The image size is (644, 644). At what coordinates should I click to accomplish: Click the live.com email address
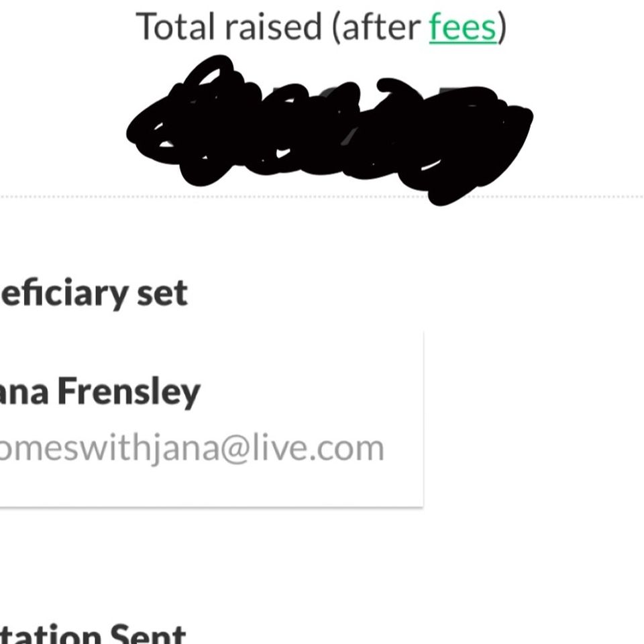pyautogui.click(x=192, y=449)
